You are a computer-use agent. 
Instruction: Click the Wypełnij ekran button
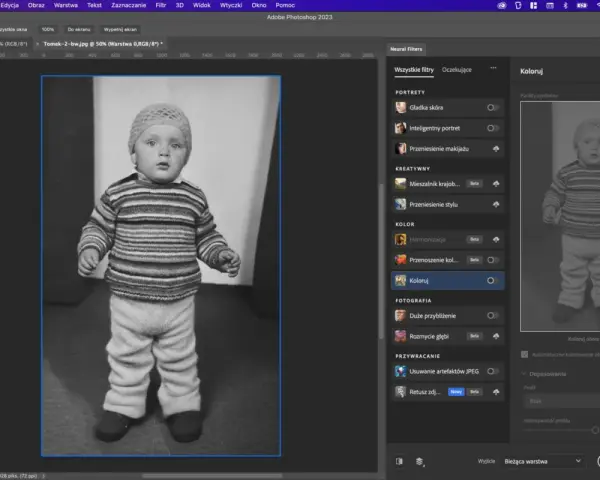(120, 29)
